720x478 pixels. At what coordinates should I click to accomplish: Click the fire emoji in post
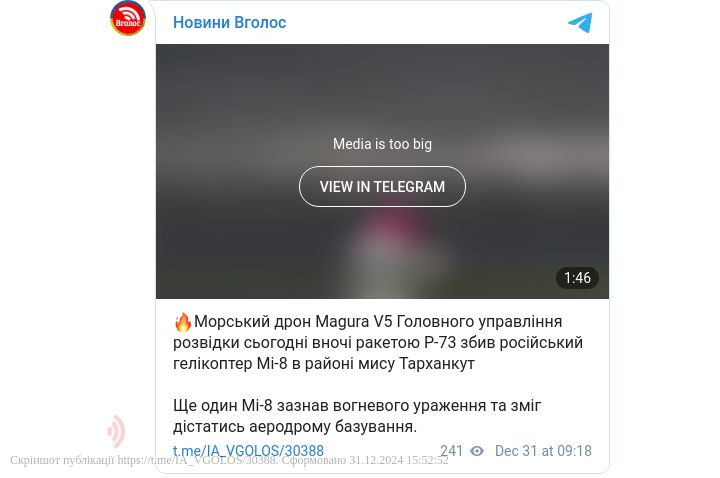click(x=182, y=321)
